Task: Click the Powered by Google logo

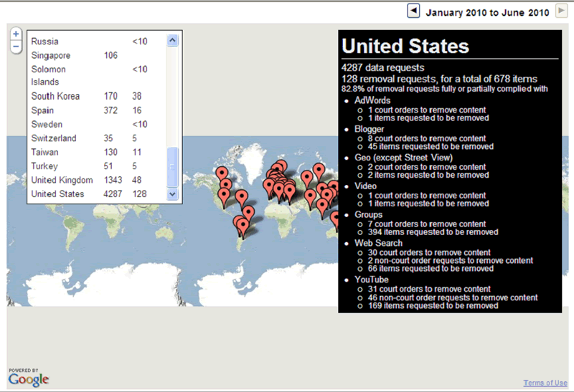Action: click(29, 378)
